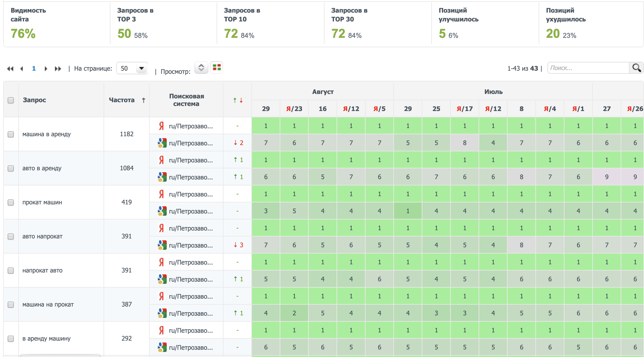Sort by Запрос column header

coord(34,100)
